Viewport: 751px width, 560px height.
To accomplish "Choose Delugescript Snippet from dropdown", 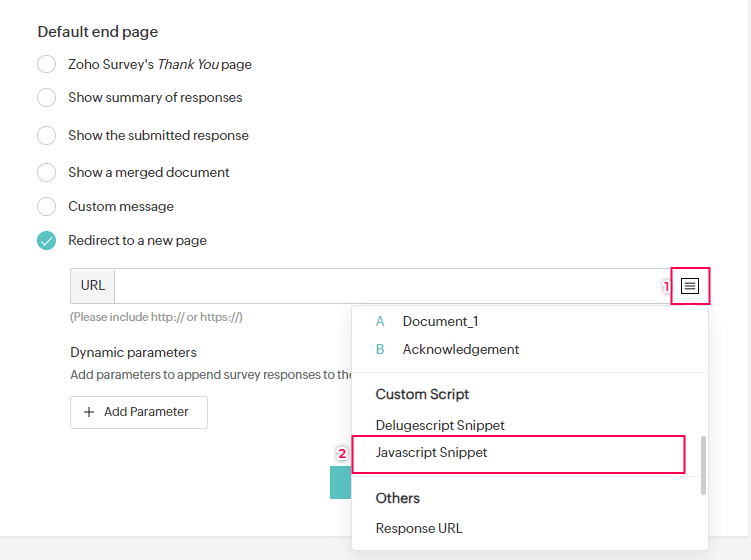I will click(440, 426).
